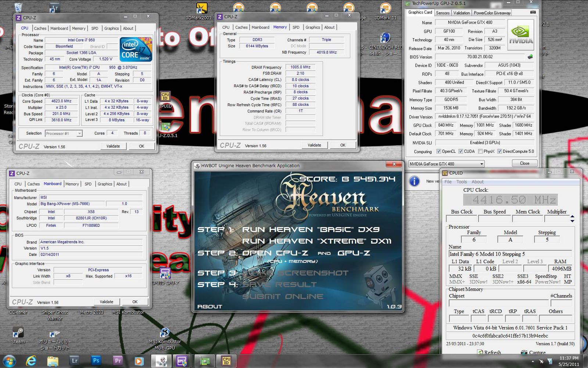Click SUBMIT ONLINE in the Heaven window
This screenshot has width=588, height=368.
[283, 296]
